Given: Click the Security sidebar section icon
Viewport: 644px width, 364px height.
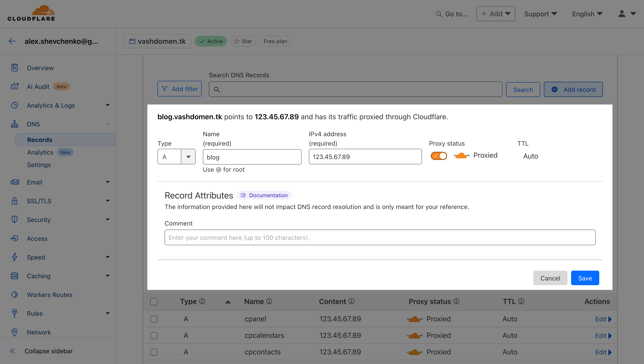Looking at the screenshot, I should [x=15, y=220].
